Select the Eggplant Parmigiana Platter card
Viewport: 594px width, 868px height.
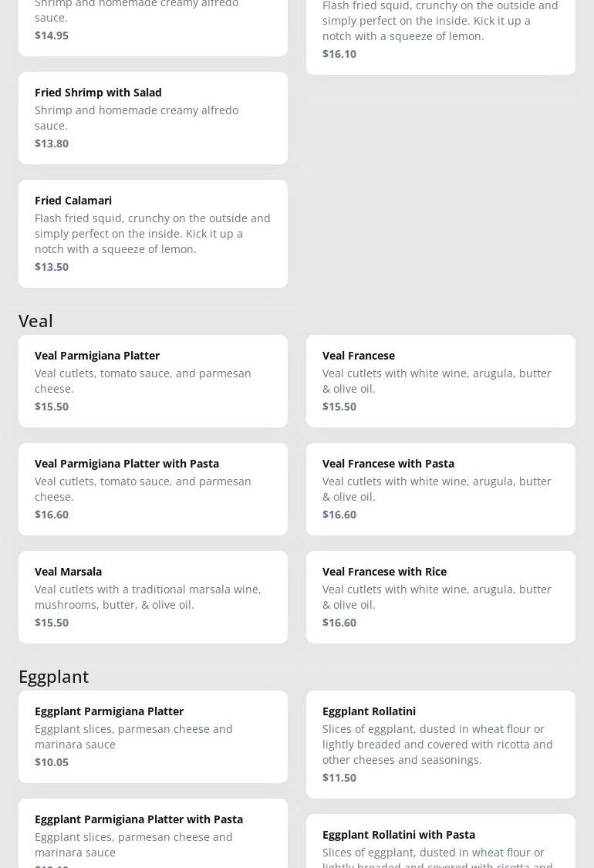[x=153, y=736]
